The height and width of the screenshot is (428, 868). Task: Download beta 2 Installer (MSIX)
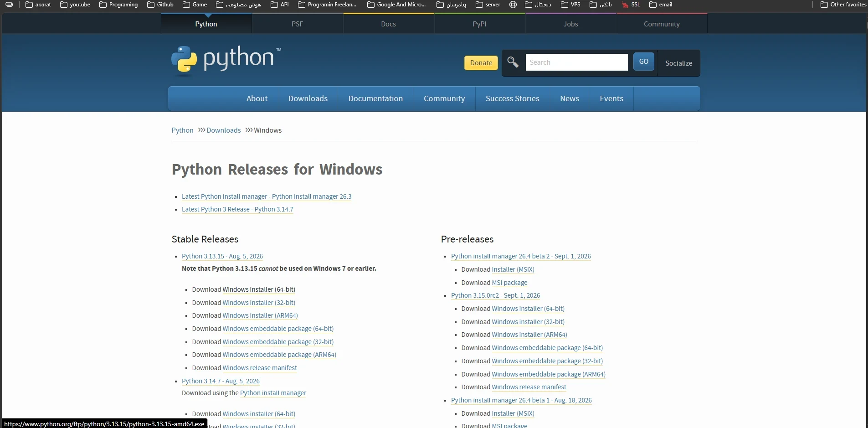(x=513, y=269)
